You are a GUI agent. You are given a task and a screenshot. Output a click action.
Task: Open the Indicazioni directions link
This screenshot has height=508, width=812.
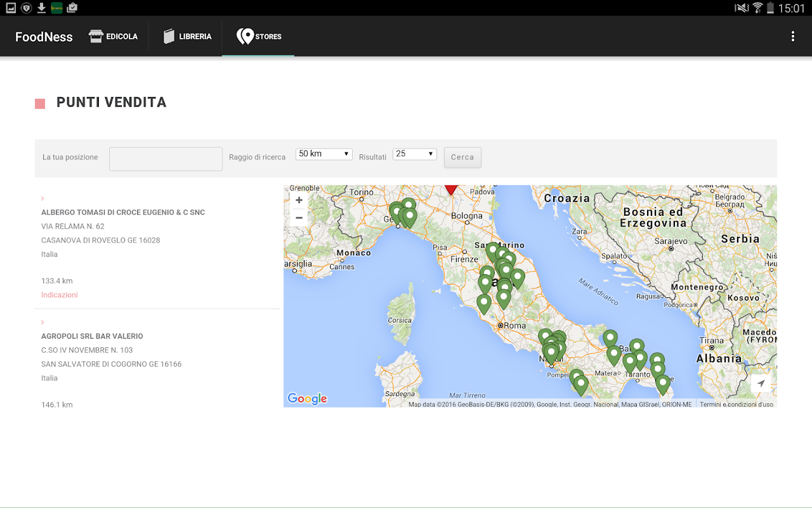60,295
